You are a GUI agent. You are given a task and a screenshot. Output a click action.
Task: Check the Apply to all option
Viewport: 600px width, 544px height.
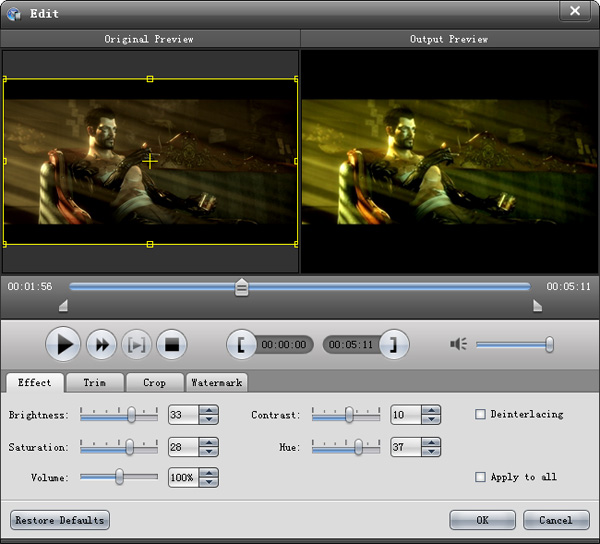point(480,477)
